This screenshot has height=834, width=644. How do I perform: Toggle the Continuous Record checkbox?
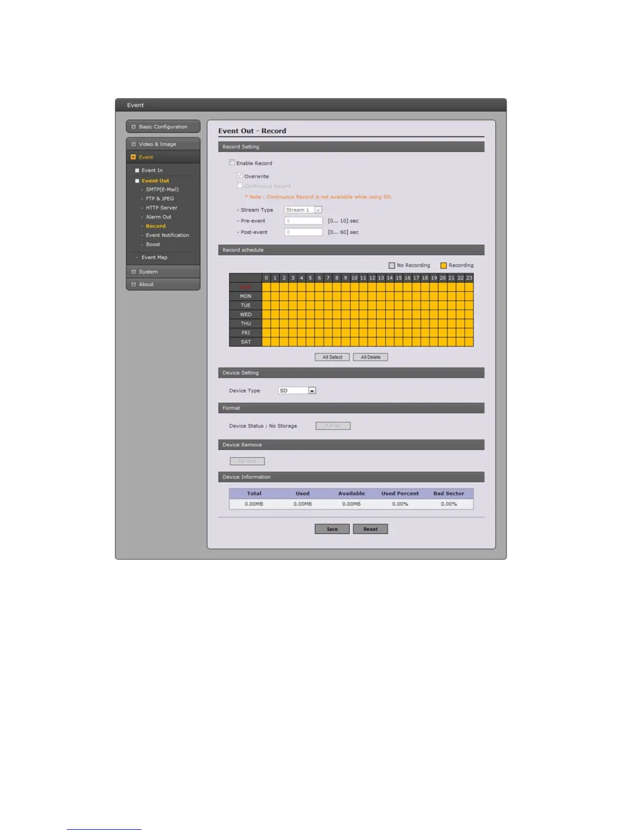(x=240, y=185)
